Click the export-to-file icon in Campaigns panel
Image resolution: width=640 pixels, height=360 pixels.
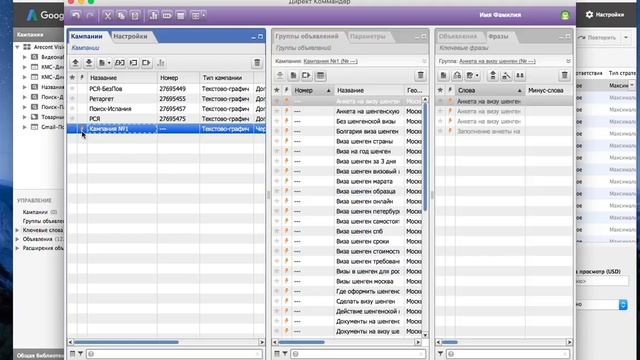tap(147, 63)
